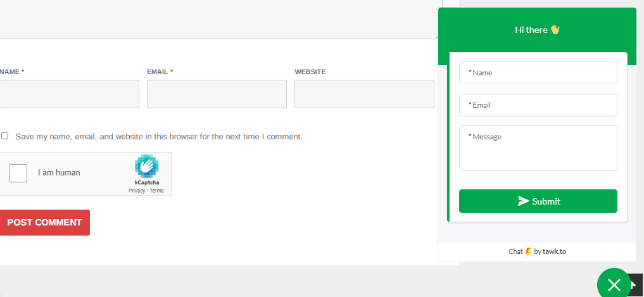Image resolution: width=644 pixels, height=297 pixels.
Task: Follow the tawk.to link
Action: pyautogui.click(x=554, y=251)
